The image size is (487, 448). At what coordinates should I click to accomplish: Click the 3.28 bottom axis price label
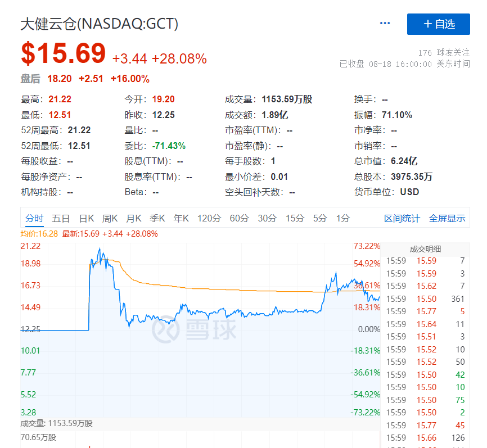28,413
